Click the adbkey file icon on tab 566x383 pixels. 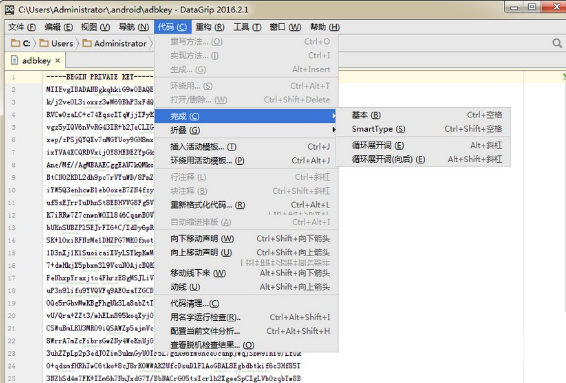[x=14, y=60]
